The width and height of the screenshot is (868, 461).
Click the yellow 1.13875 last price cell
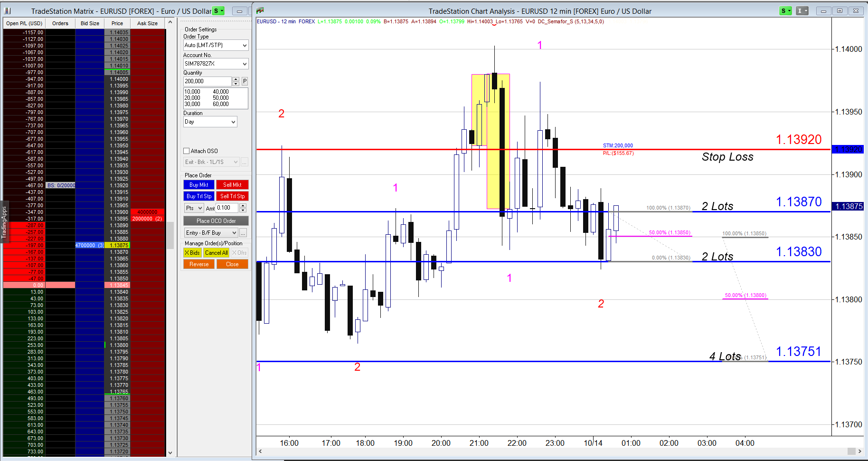(x=117, y=245)
